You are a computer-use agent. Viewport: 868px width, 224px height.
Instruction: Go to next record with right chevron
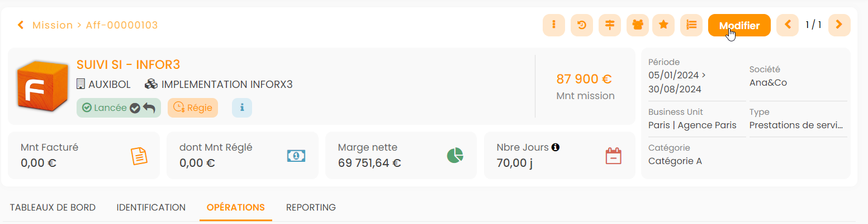(839, 25)
